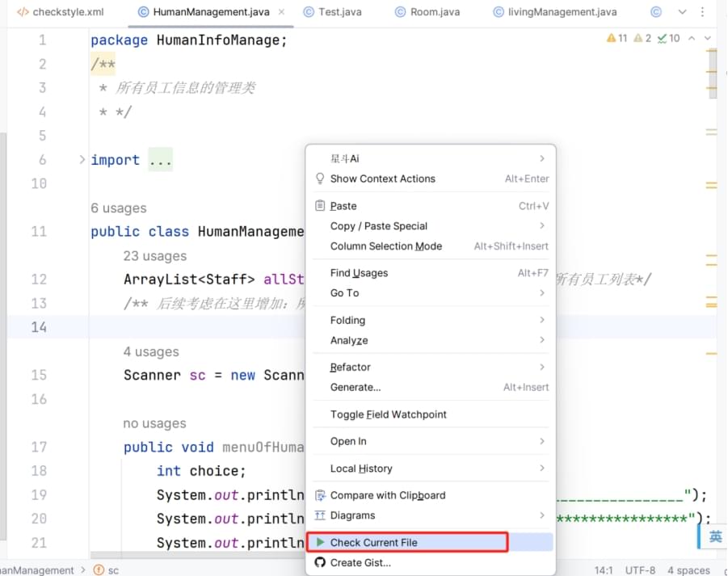
Task: Click Check Current File in context menu
Action: click(x=373, y=542)
